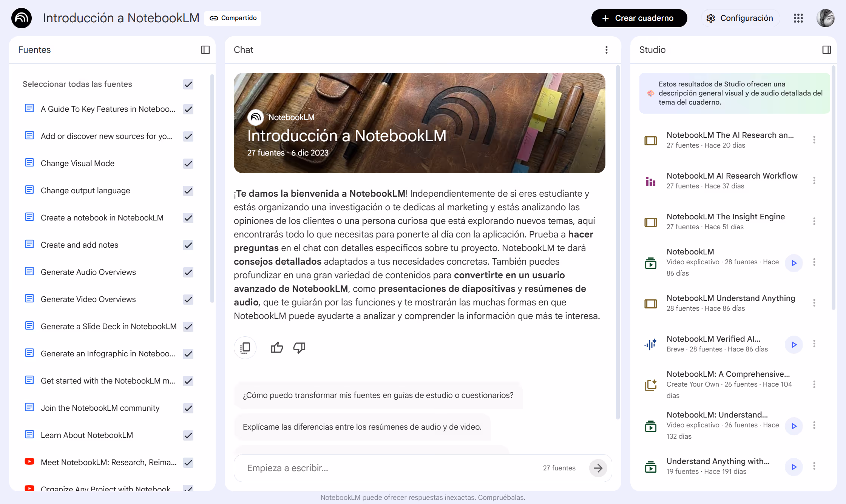
Task: Click document icon of Generate Audio Overviews
Action: point(29,271)
